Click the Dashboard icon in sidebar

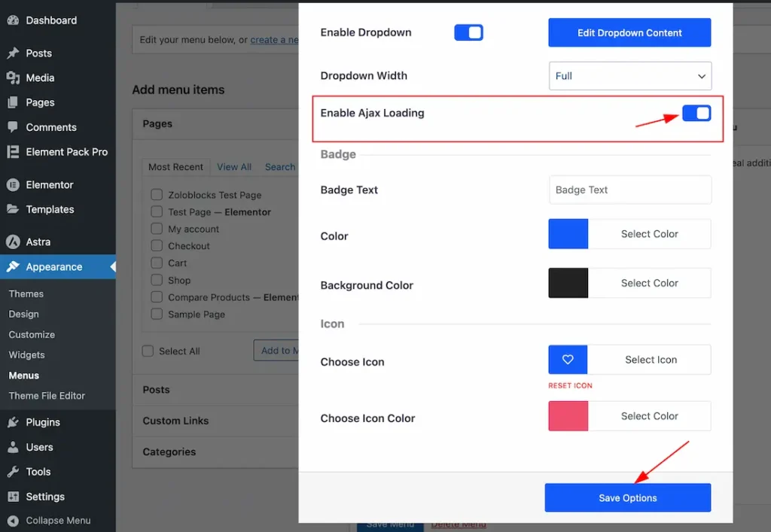[13, 20]
